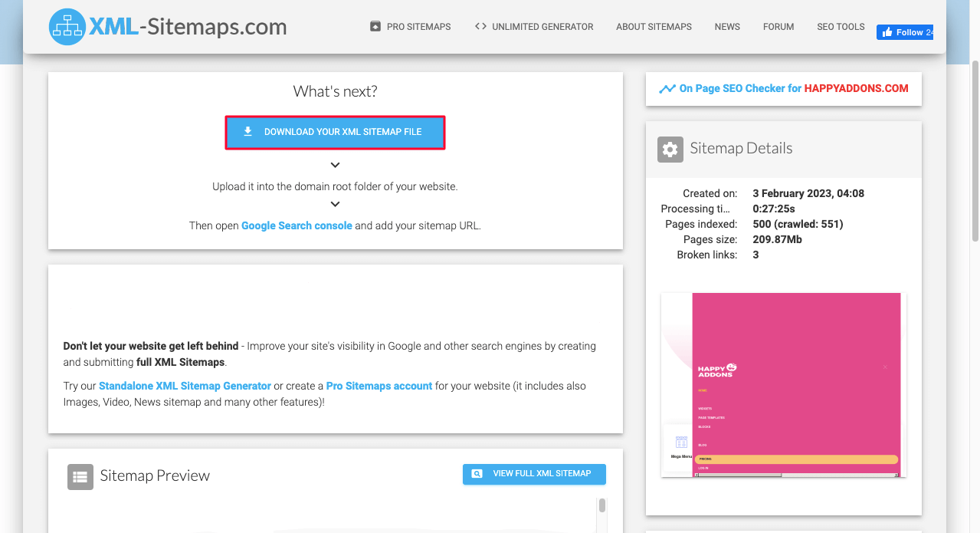
Task: Click the chevron above the Google Search console line
Action: tap(335, 205)
